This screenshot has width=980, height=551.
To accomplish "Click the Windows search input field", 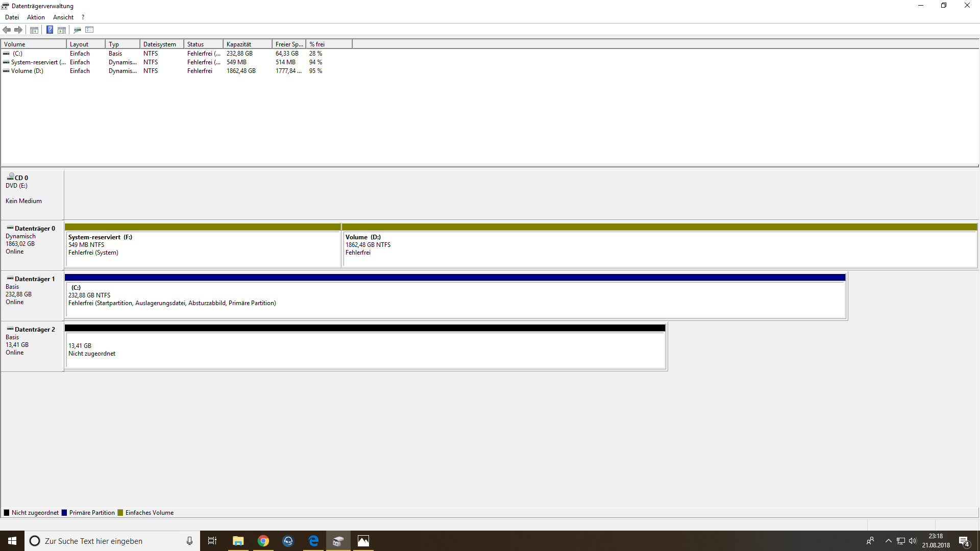I will click(x=112, y=540).
